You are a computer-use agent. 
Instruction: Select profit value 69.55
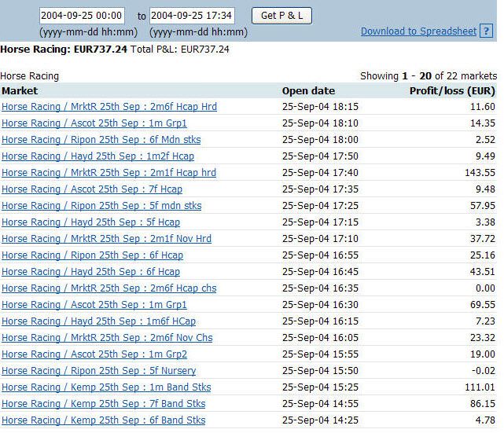click(x=483, y=304)
